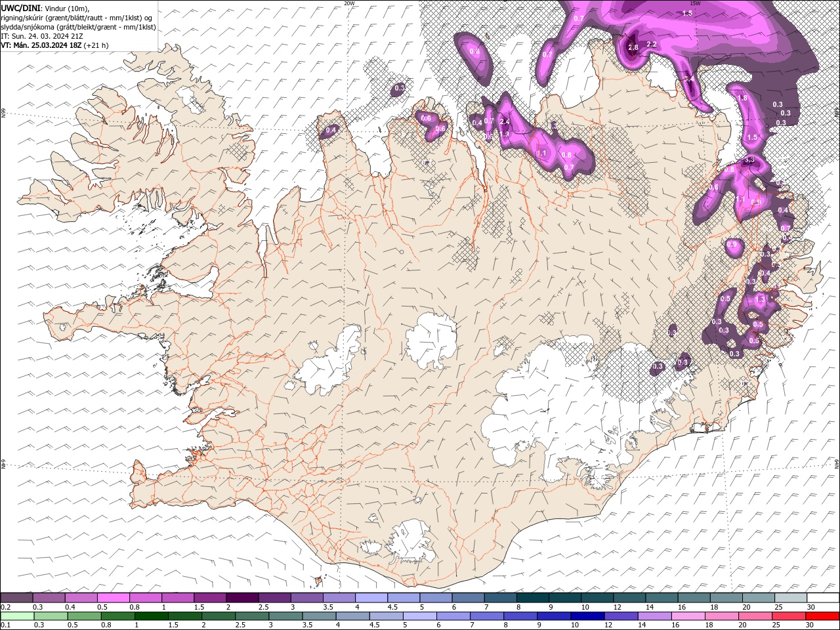Click the initial time text 'IT: Sun. 24. 03. 2024 21Z'

41,36
